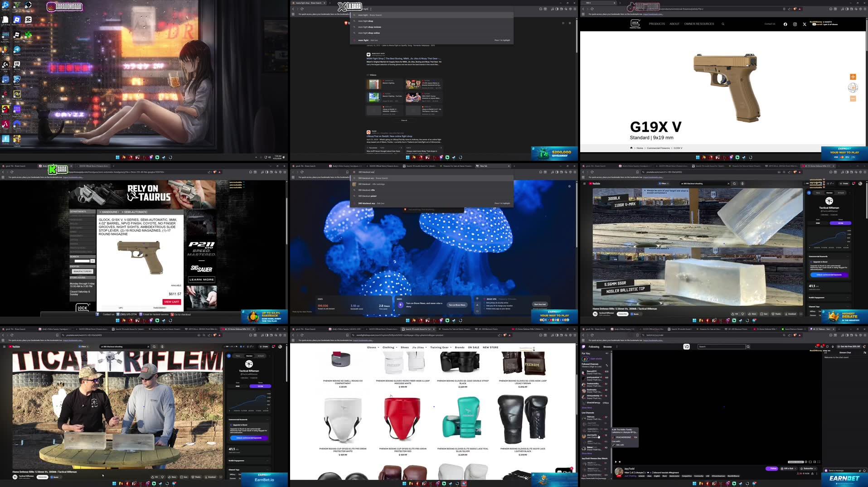Click microphone search in ballistic gel video window

742,183
